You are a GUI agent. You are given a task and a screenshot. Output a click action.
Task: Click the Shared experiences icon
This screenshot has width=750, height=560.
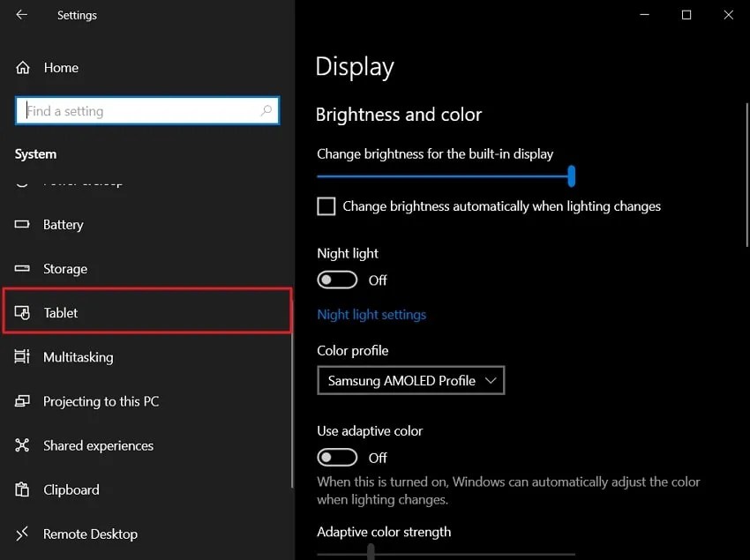coord(20,445)
